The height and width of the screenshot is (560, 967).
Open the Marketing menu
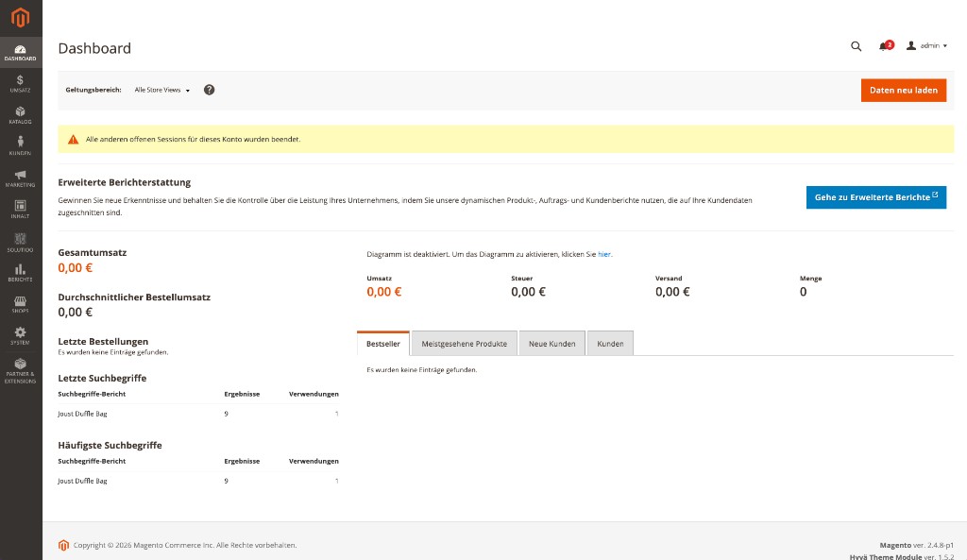tap(21, 178)
